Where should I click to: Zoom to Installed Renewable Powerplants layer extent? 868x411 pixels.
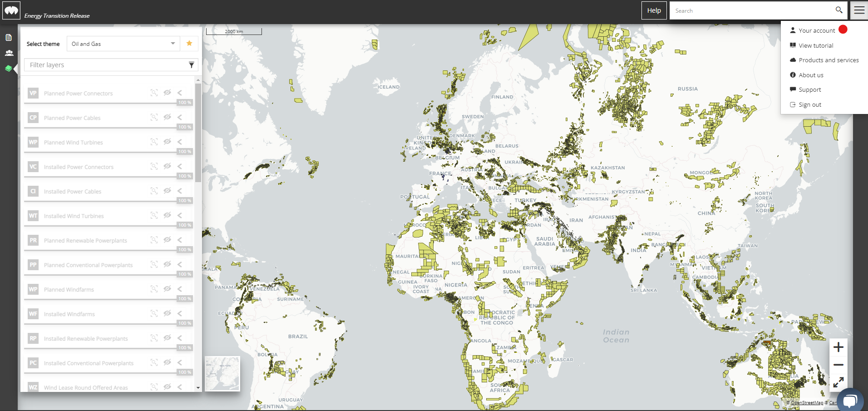[x=154, y=338]
